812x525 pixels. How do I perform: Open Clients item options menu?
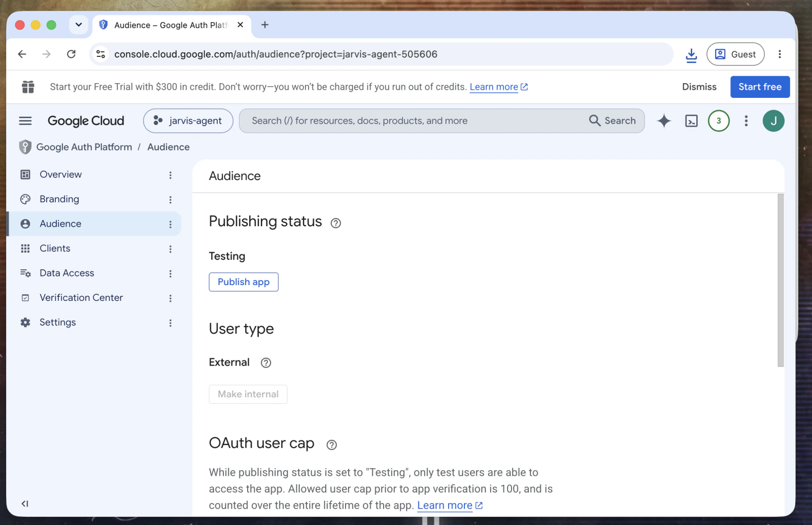click(x=171, y=249)
